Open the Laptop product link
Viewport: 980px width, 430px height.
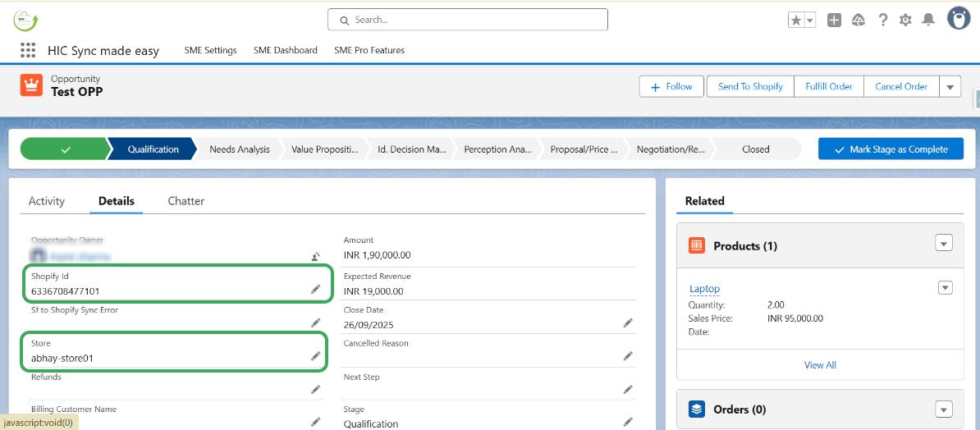[704, 289]
